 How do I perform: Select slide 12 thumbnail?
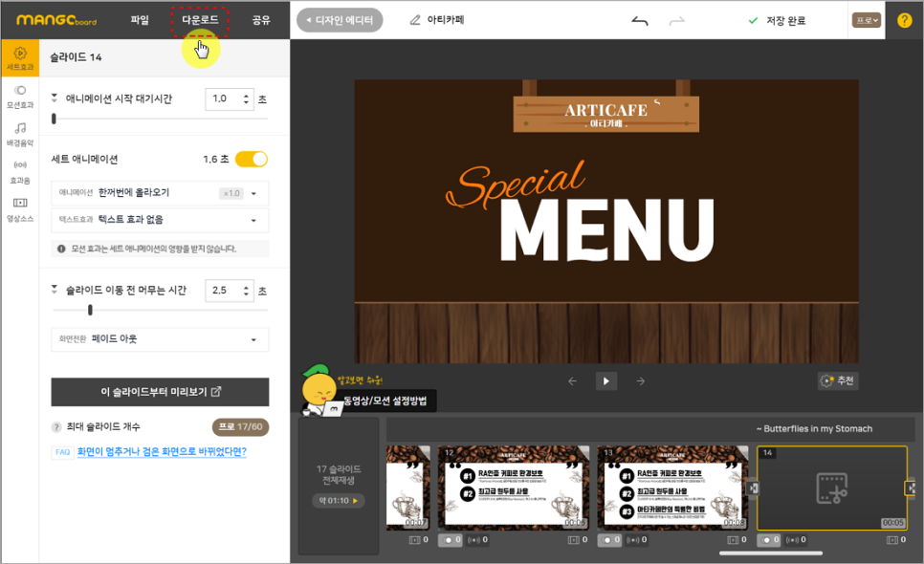[x=514, y=488]
